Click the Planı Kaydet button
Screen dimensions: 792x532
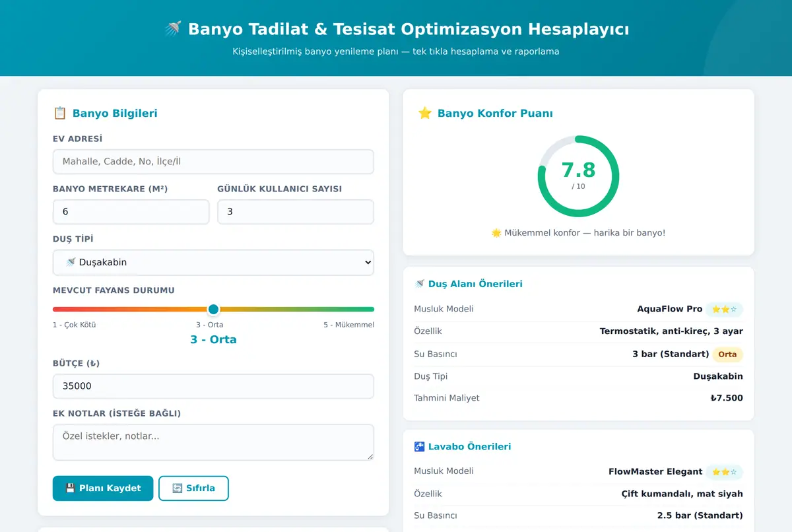tap(103, 488)
